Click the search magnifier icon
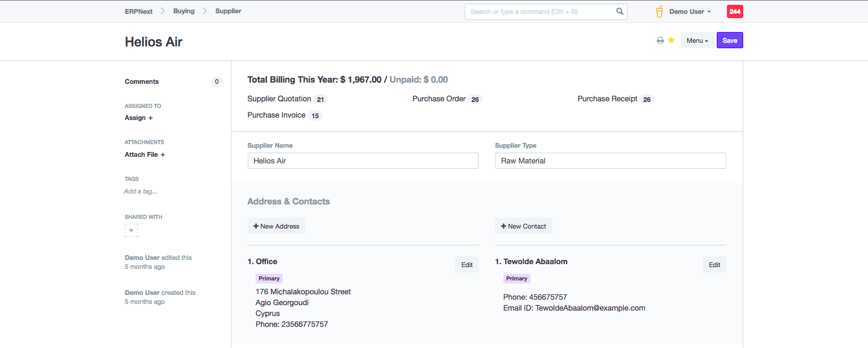Viewport: 868px width, 348px height. pyautogui.click(x=620, y=11)
